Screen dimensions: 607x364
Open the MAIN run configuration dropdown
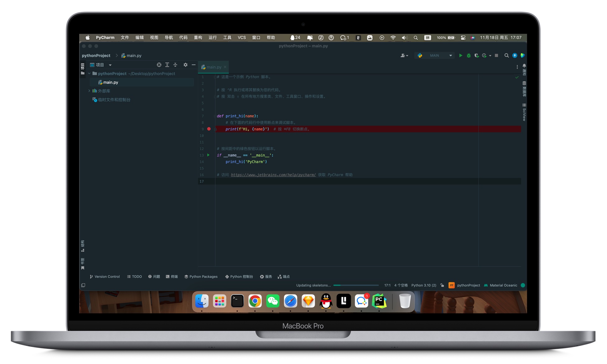click(x=435, y=55)
